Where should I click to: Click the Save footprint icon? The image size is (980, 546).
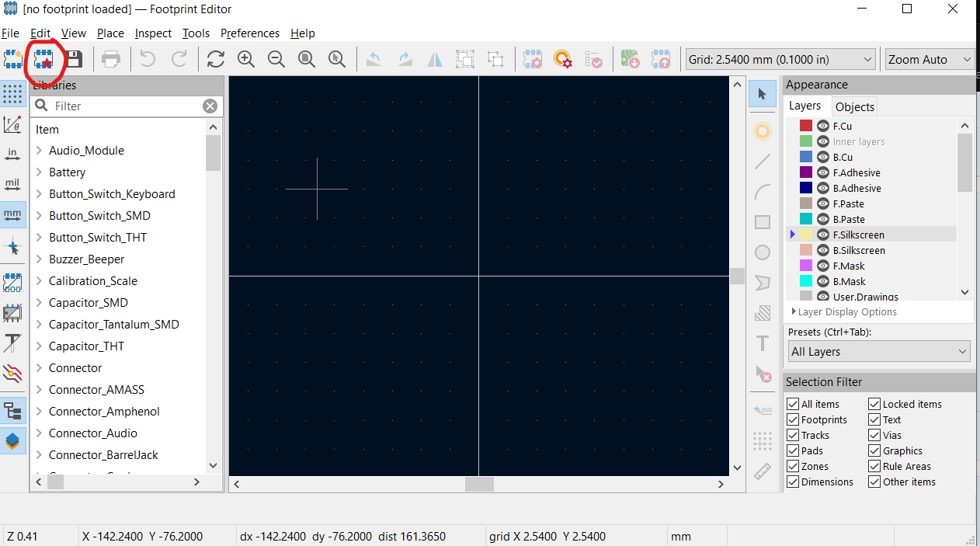coord(73,59)
